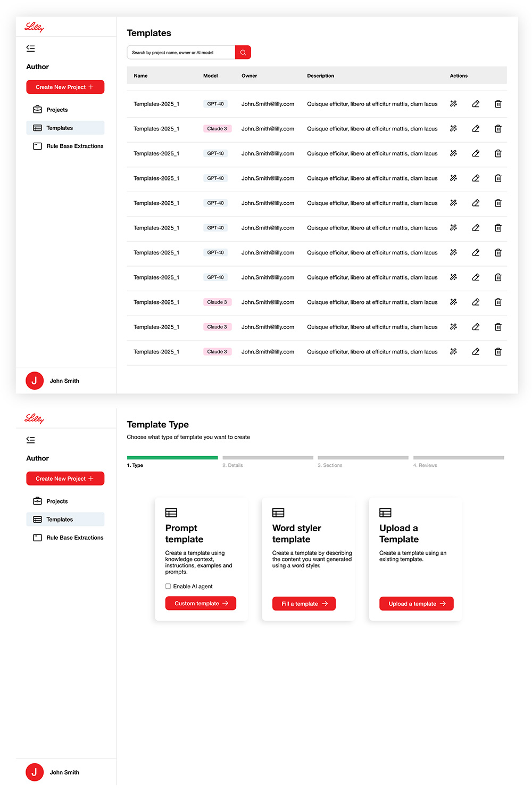532x791 pixels.
Task: Select Templates in the Template Type screen sidebar
Action: click(60, 520)
